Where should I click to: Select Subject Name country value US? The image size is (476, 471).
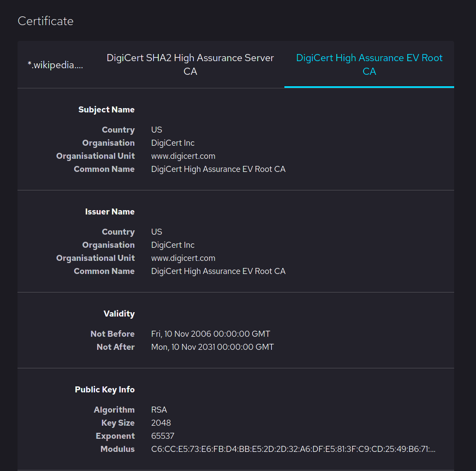click(x=157, y=129)
